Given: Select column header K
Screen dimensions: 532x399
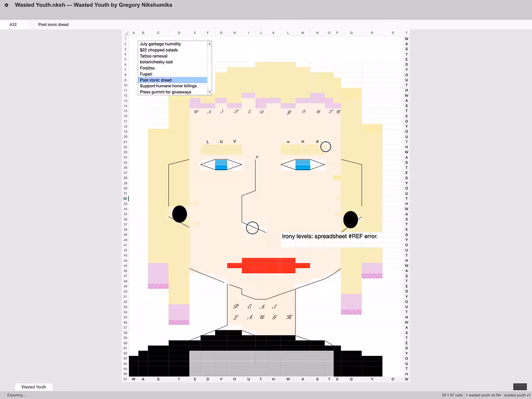Looking at the screenshot, I should click(273, 33).
